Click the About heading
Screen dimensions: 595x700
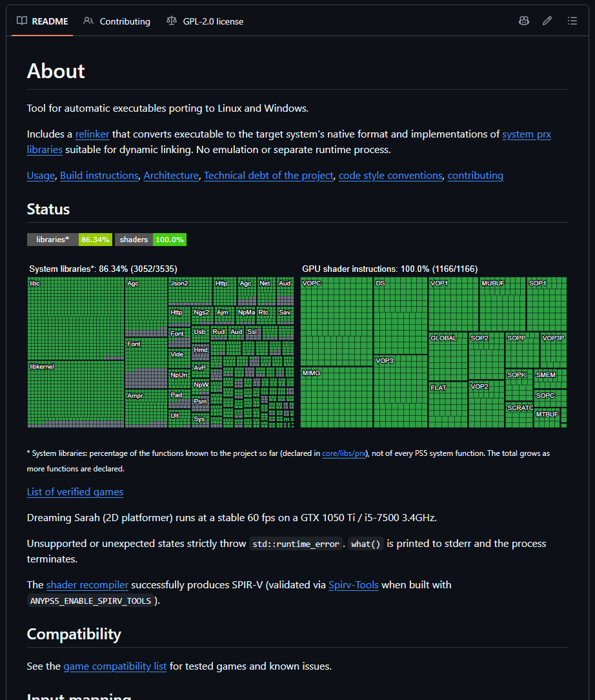tap(55, 71)
